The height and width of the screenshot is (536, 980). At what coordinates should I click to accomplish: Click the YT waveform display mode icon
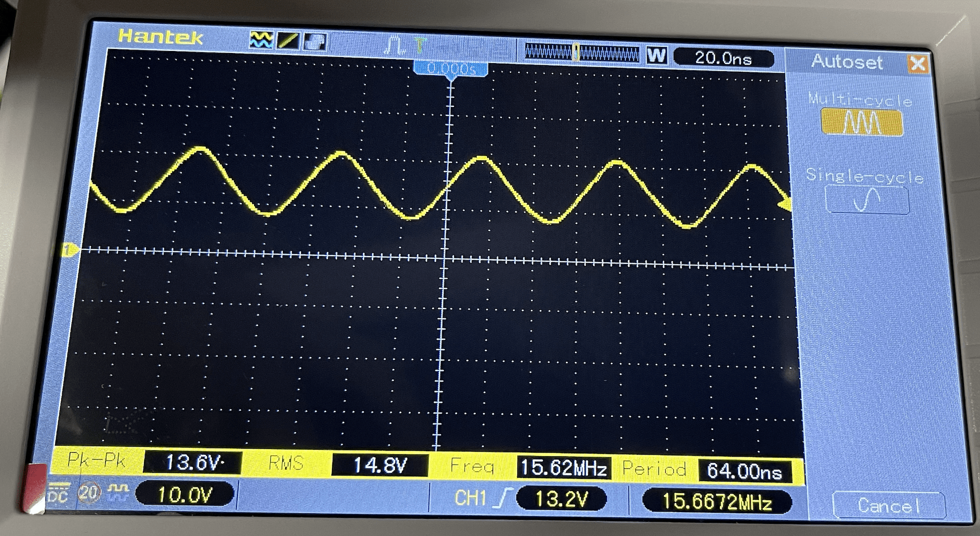point(262,40)
